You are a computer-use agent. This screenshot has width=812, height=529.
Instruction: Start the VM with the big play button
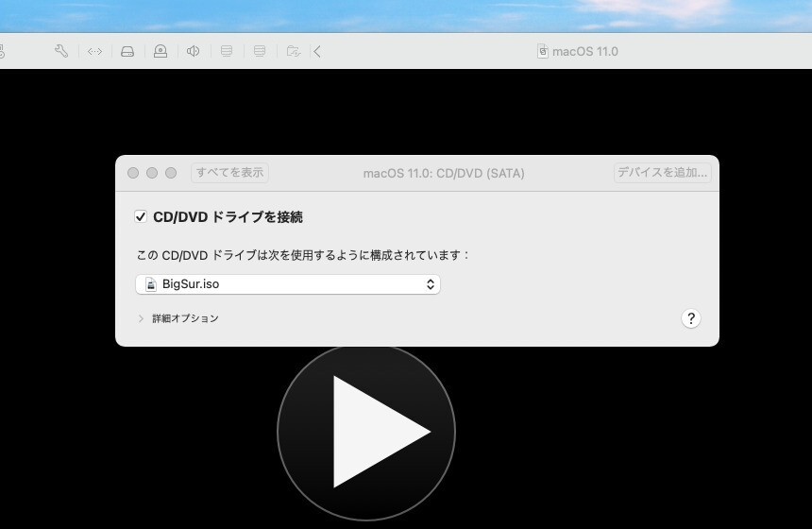[366, 432]
